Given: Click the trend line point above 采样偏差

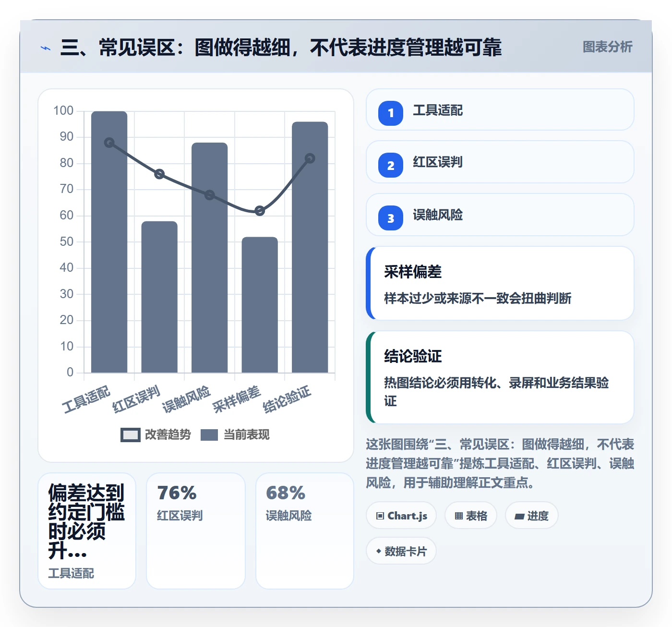Looking at the screenshot, I should coord(260,211).
